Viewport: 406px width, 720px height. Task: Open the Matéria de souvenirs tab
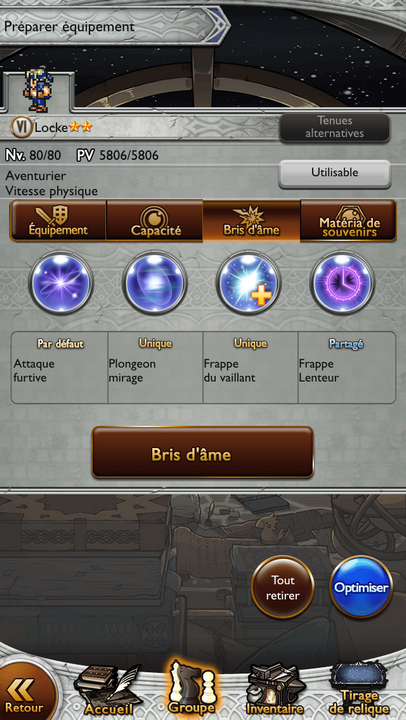click(x=348, y=220)
